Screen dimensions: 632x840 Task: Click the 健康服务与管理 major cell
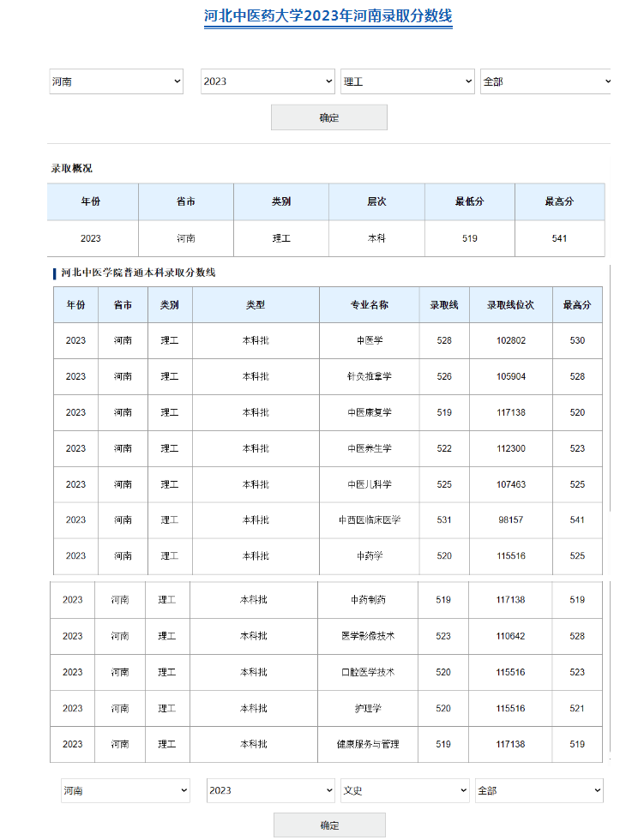pos(368,744)
